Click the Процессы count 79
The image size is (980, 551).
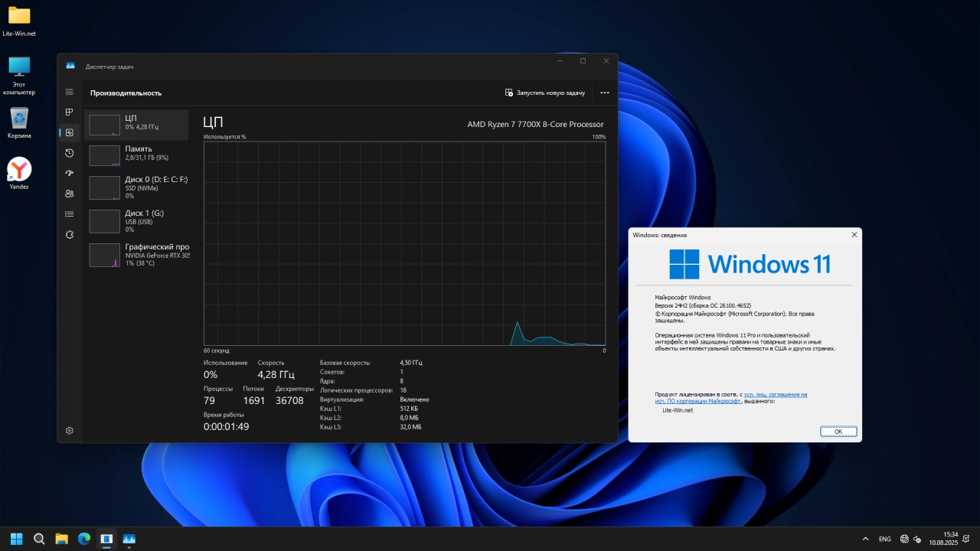[209, 401]
